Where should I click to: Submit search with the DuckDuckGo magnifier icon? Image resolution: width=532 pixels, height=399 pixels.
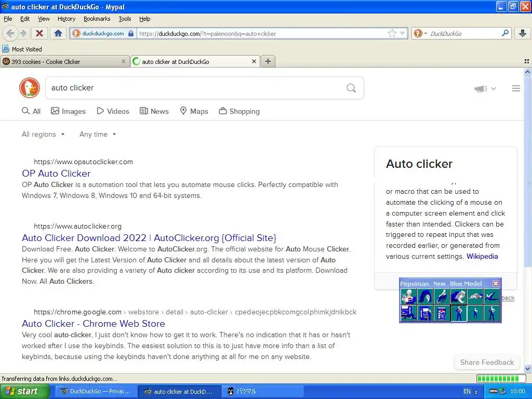pyautogui.click(x=351, y=88)
